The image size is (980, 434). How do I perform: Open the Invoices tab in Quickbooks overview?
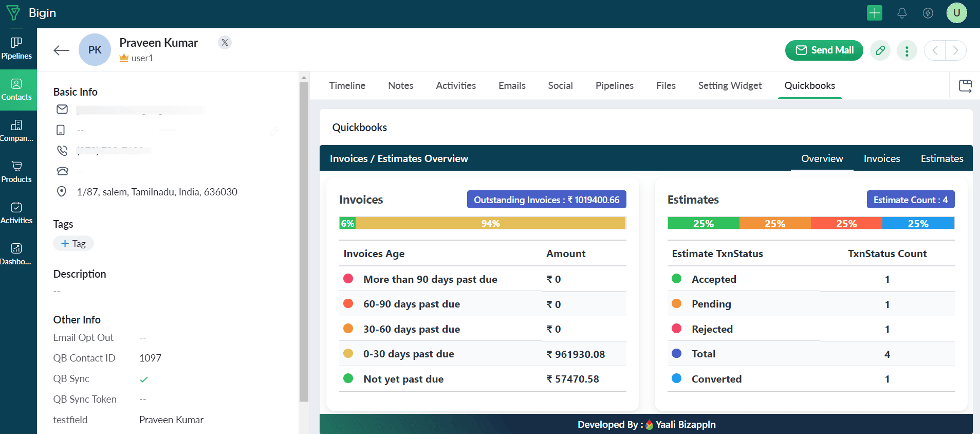point(881,158)
